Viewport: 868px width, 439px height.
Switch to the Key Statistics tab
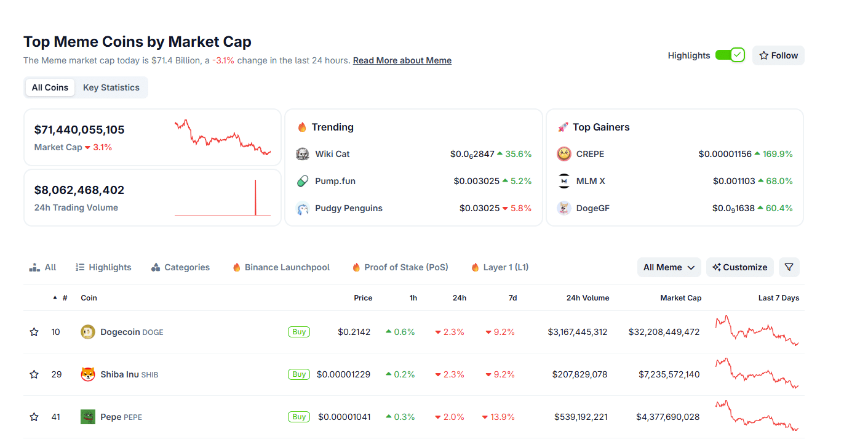coord(111,87)
